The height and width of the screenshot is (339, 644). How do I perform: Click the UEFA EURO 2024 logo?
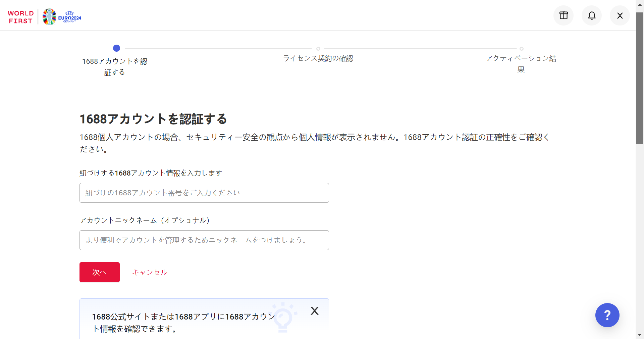(61, 16)
